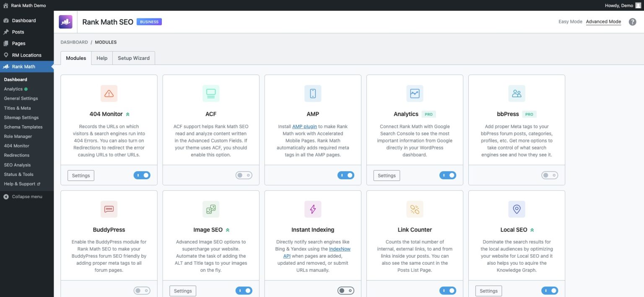
Task: Click the Local SEO location pin icon
Action: pos(516,209)
